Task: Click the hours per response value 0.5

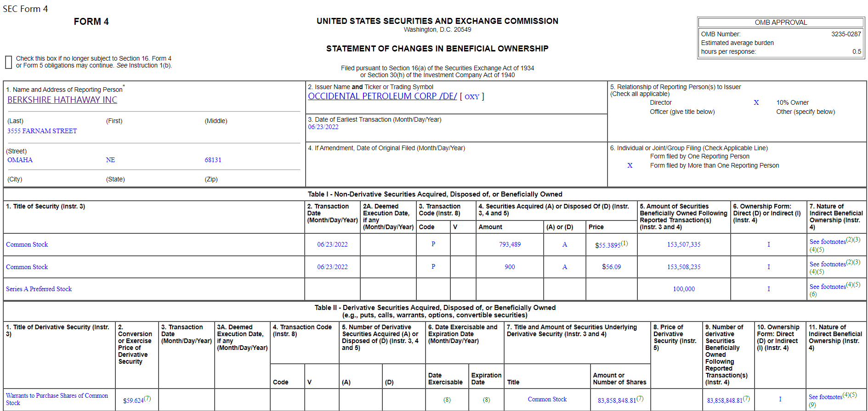Action: pos(857,51)
